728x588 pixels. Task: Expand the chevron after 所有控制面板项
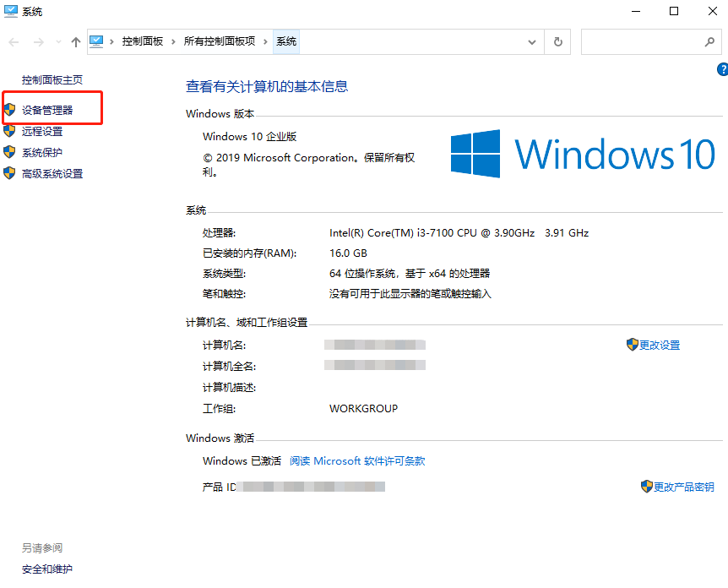pyautogui.click(x=265, y=41)
